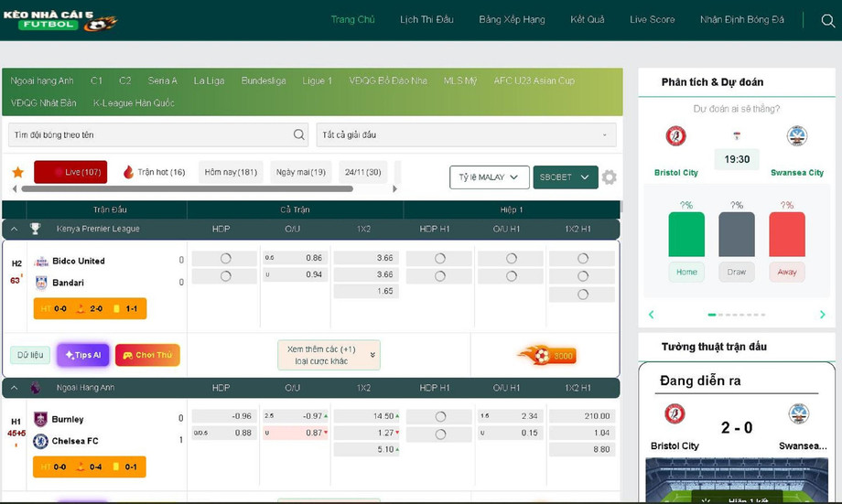Image resolution: width=842 pixels, height=504 pixels.
Task: Open the odds settings gear icon
Action: tap(610, 177)
